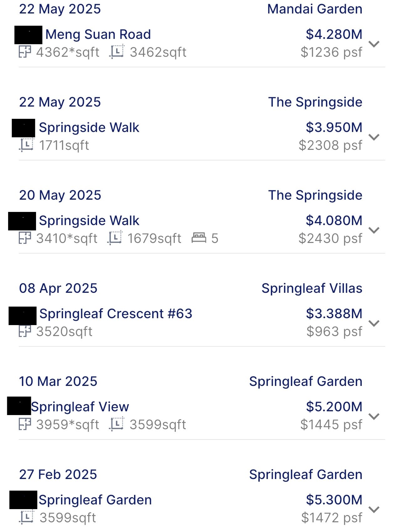Click bedroom icon in Springside Walk listing

point(199,238)
